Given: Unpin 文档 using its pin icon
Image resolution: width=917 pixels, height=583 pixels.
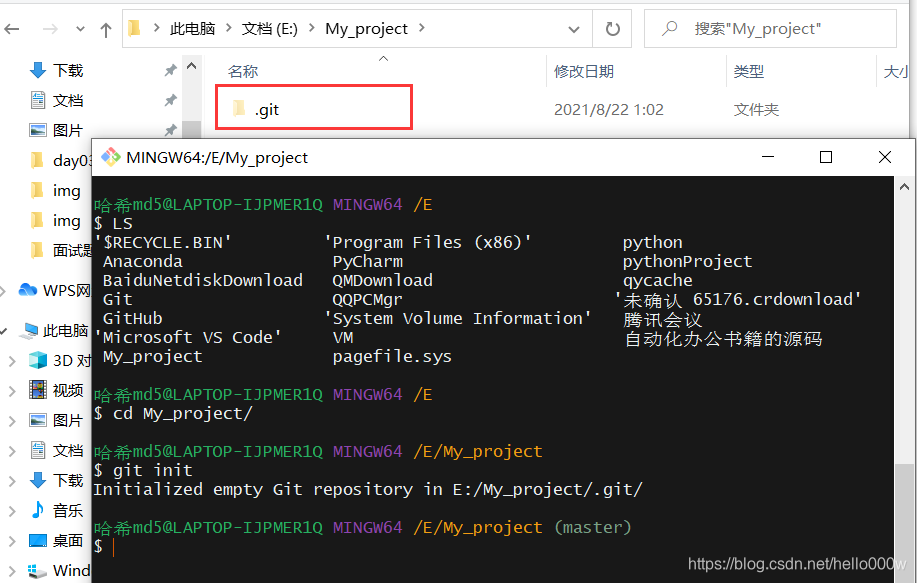Looking at the screenshot, I should pyautogui.click(x=170, y=101).
